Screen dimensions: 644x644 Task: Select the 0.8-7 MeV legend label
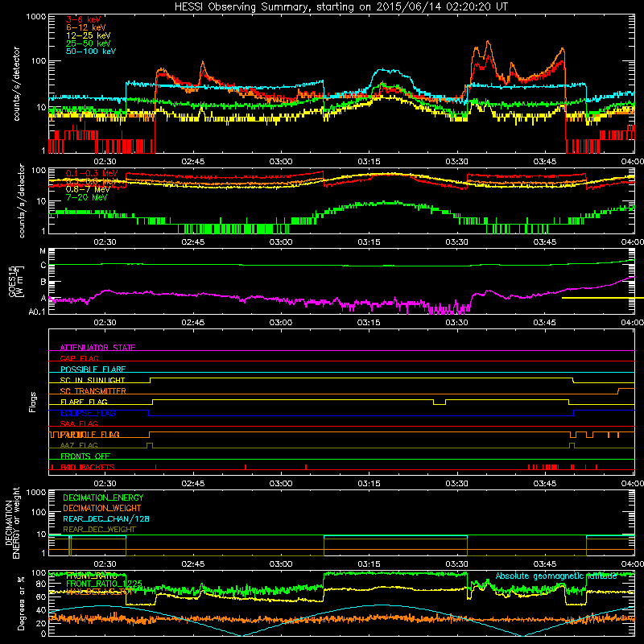pos(88,189)
